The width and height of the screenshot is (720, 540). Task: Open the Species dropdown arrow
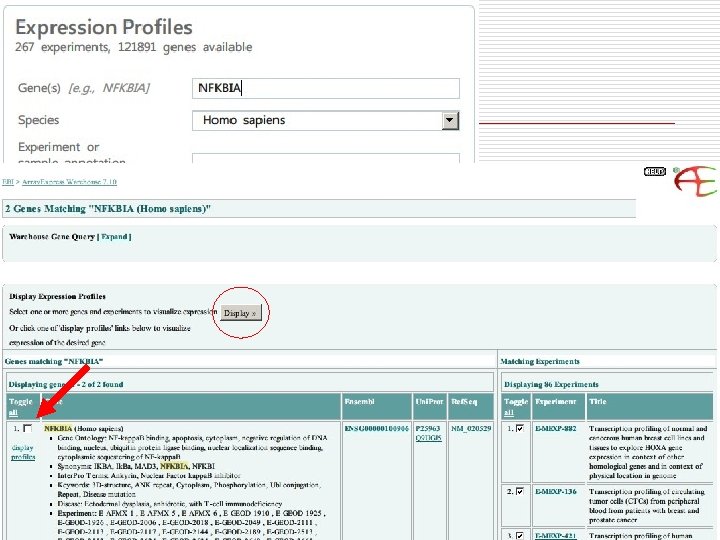450,121
